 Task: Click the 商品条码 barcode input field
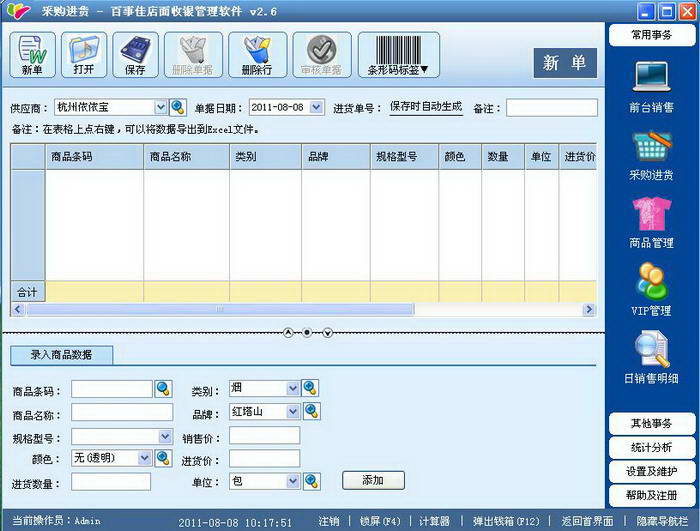tap(112, 389)
